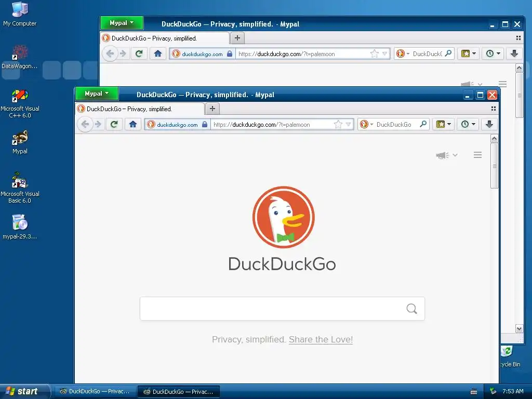Click List all tabs icon in rear window
Viewport: 532px width, 399px height.
pyautogui.click(x=518, y=38)
